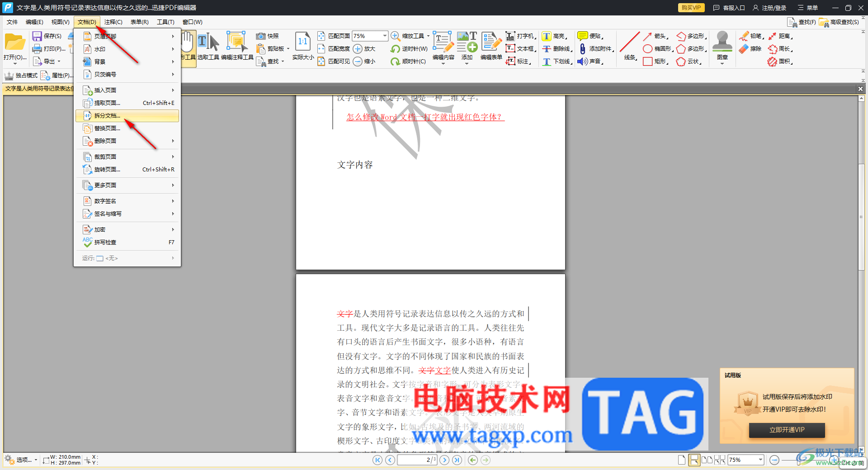Select the 铅笔 pencil tool

(x=751, y=36)
